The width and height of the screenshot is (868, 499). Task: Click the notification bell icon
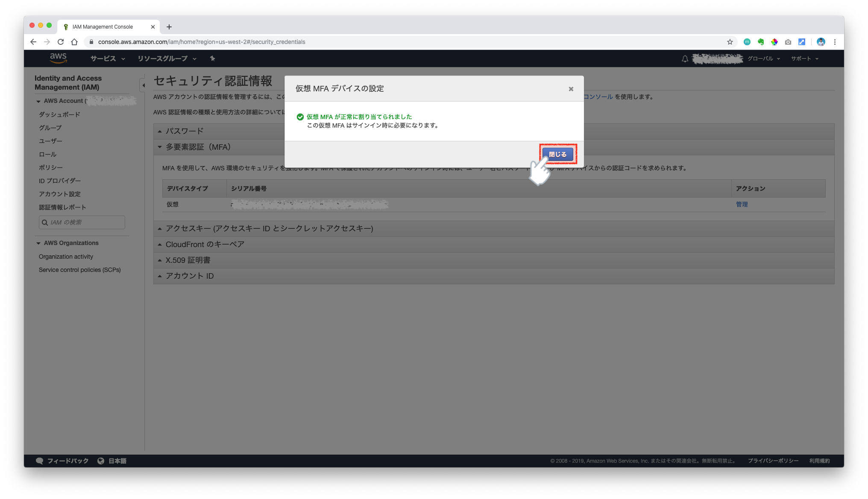[x=685, y=58]
